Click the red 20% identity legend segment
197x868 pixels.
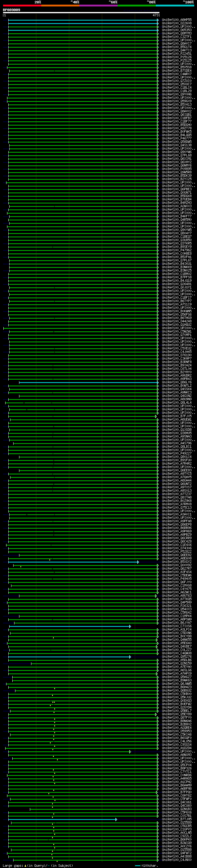coord(22,6)
